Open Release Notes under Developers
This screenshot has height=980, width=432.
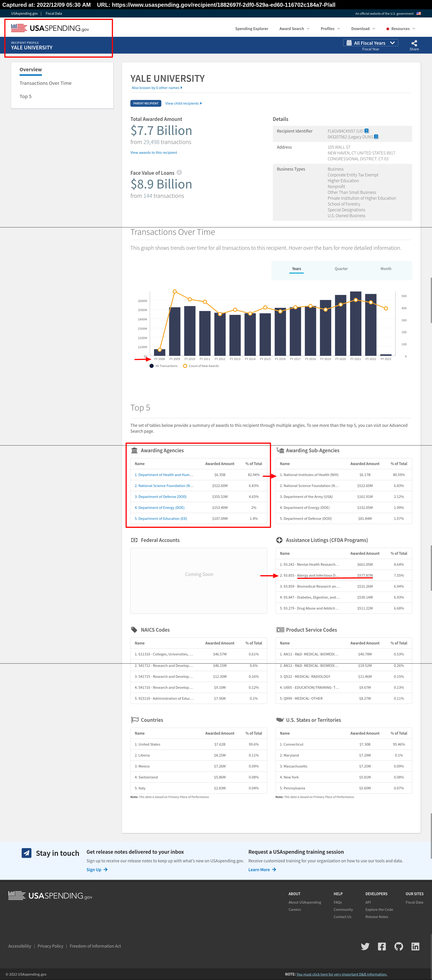(377, 917)
